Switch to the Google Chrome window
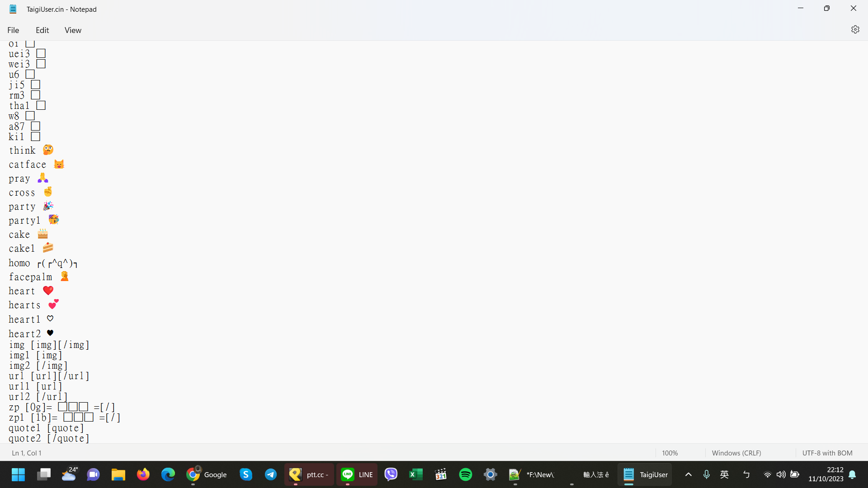Screen dimensions: 868x488 pyautogui.click(x=207, y=474)
